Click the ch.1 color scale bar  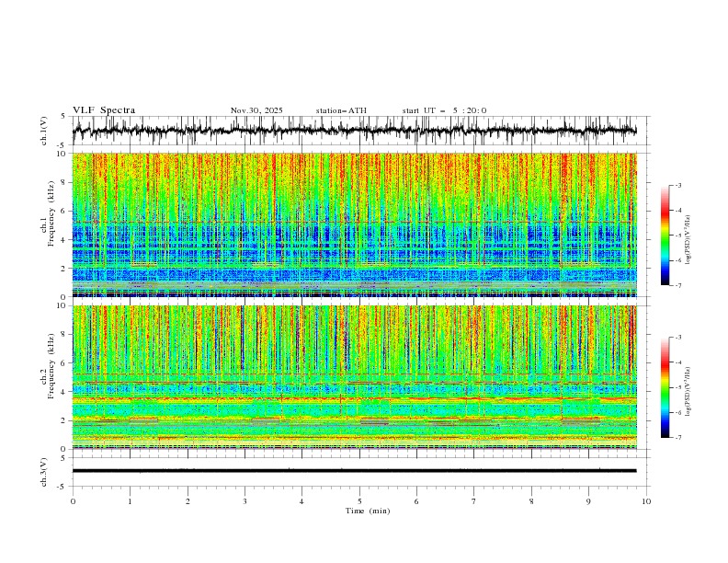(x=665, y=236)
